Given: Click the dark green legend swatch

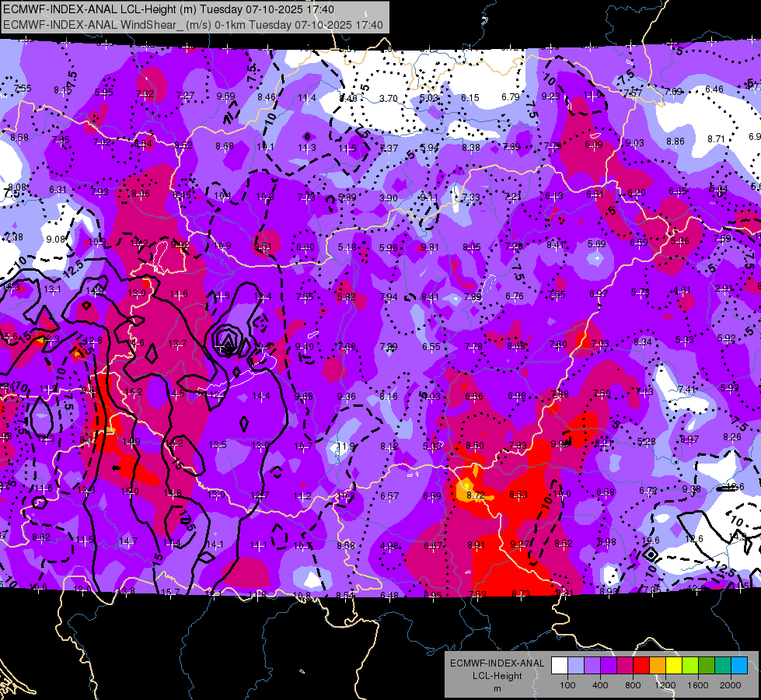Looking at the screenshot, I should pyautogui.click(x=706, y=666).
